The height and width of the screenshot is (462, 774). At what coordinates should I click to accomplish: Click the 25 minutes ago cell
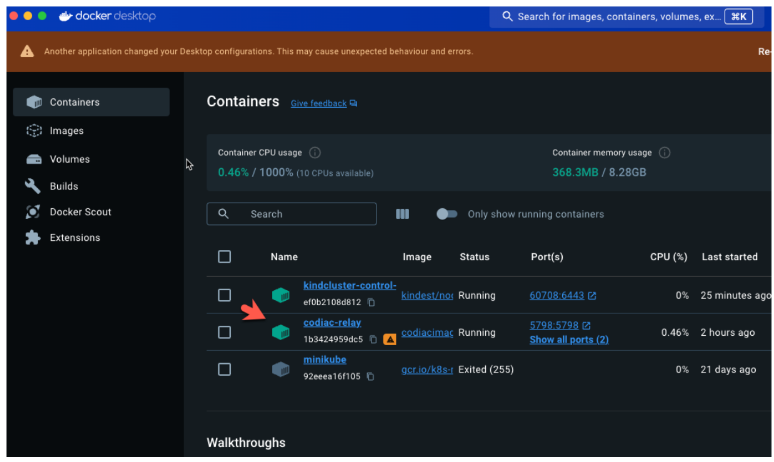pyautogui.click(x=735, y=295)
